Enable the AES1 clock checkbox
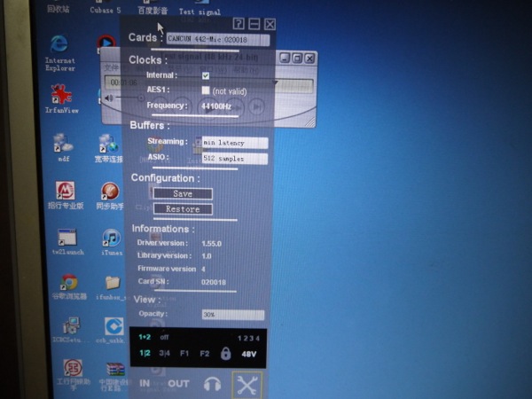Screen dimensions: 532x399 [x=206, y=90]
